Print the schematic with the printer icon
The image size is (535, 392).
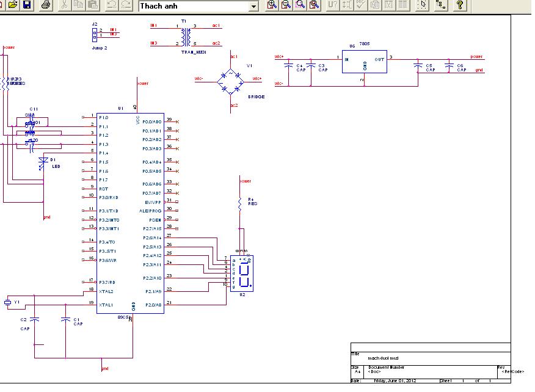pos(45,5)
